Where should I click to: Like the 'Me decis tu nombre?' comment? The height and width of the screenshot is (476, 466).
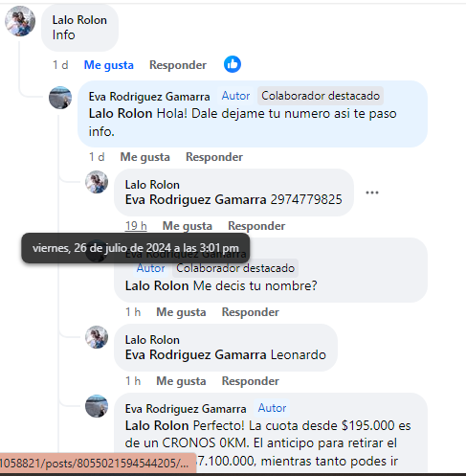coord(181,312)
